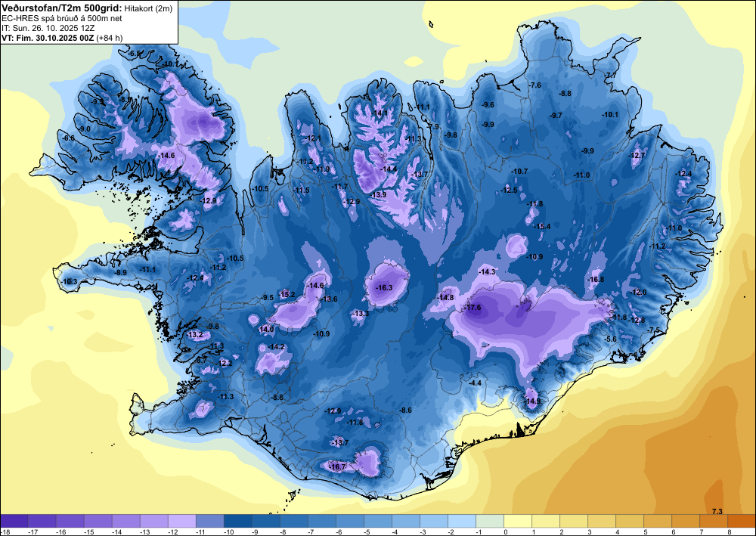
Task: Click the -16.3 temperature label
Action: pyautogui.click(x=384, y=288)
